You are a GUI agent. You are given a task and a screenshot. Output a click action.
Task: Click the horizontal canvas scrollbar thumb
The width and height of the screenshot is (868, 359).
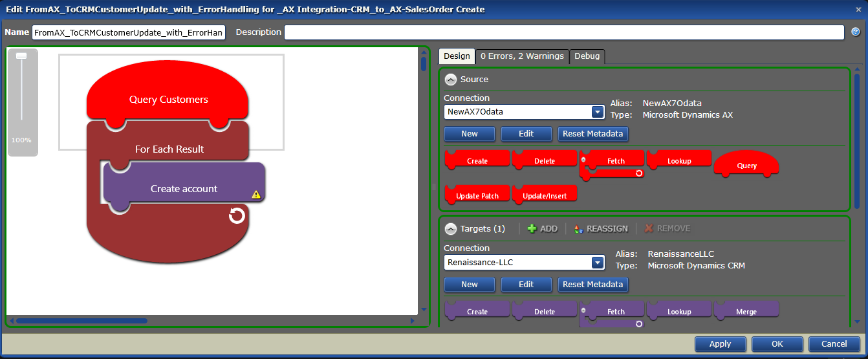pos(81,321)
